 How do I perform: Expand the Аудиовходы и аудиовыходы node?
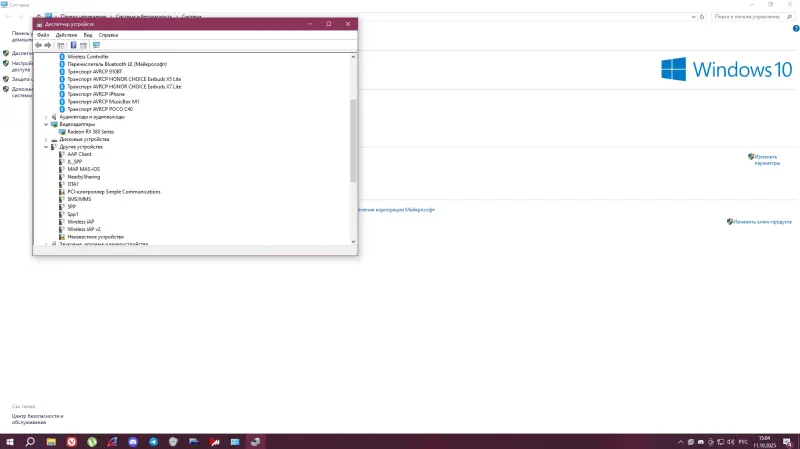[x=46, y=116]
